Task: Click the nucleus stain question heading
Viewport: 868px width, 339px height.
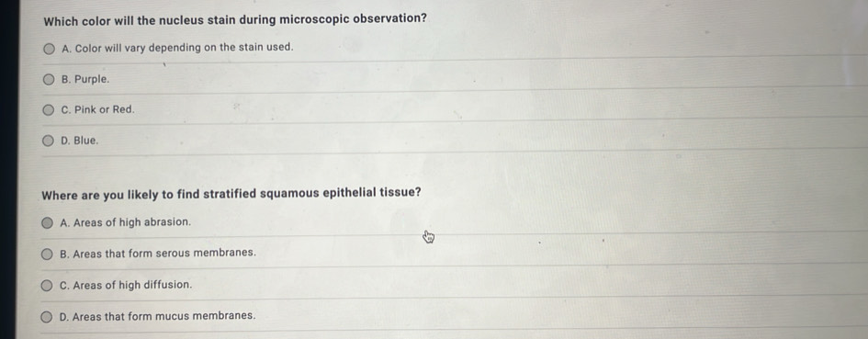Action: (x=235, y=19)
